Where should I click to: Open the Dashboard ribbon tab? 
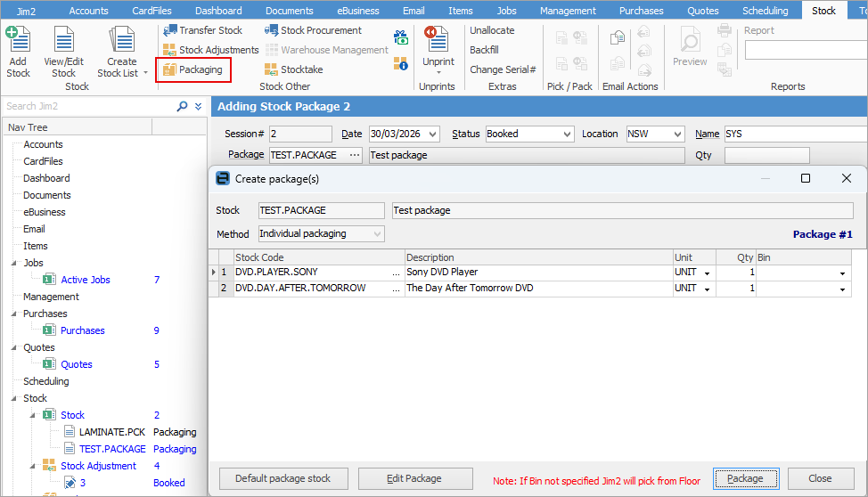pyautogui.click(x=219, y=11)
